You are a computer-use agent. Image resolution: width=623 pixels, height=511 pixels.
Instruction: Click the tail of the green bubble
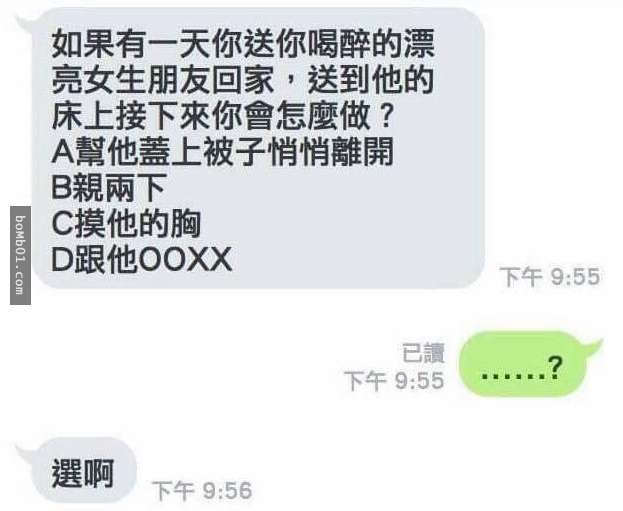tap(593, 348)
